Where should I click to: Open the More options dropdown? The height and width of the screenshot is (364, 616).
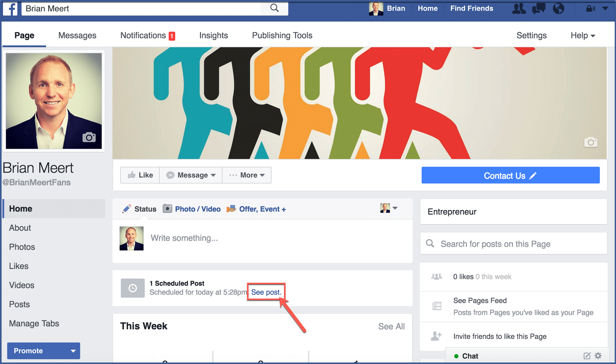(247, 175)
